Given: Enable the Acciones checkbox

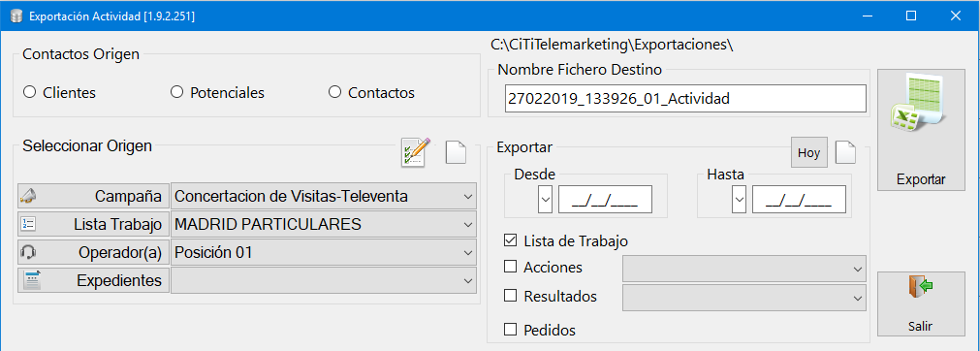Looking at the screenshot, I should [x=510, y=267].
